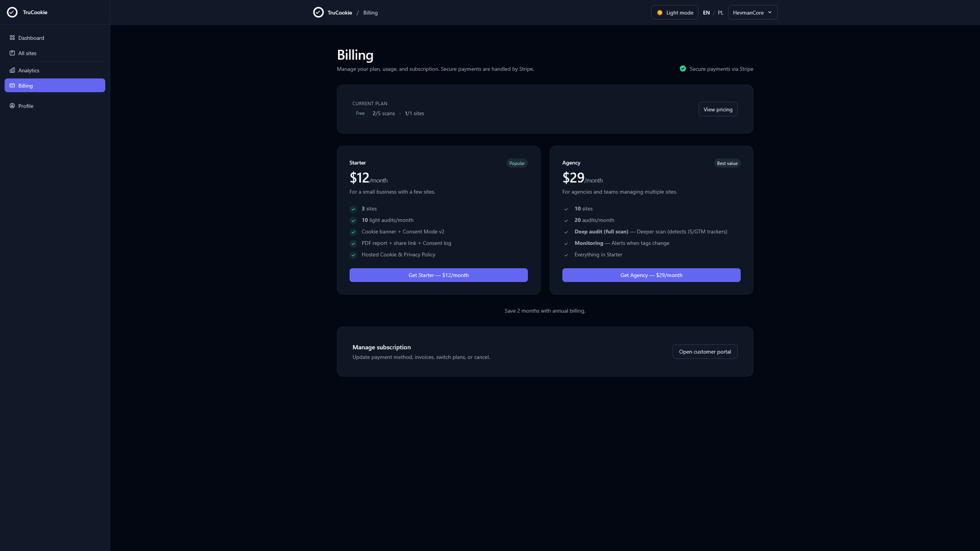
Task: Select the EN language option
Action: click(707, 12)
